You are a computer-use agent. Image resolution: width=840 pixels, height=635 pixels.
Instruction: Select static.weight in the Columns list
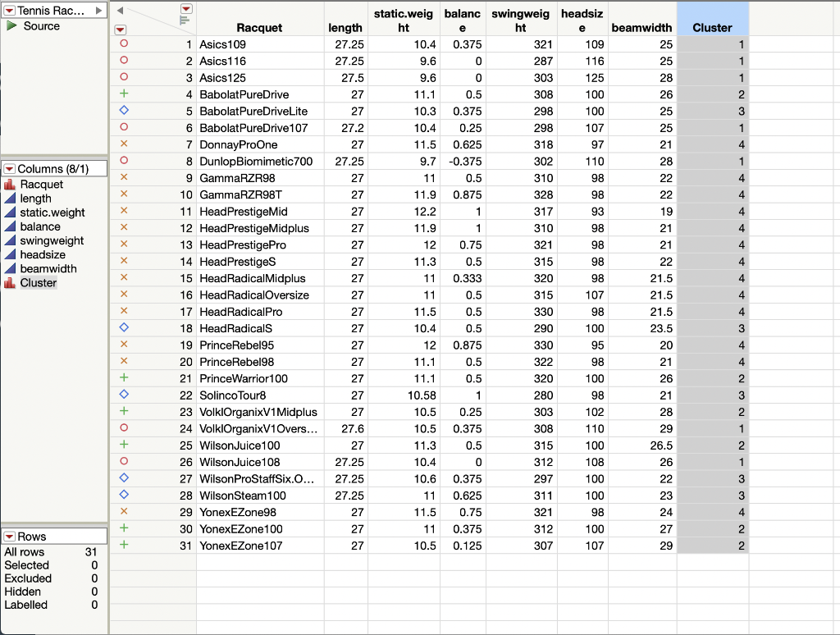click(x=52, y=212)
